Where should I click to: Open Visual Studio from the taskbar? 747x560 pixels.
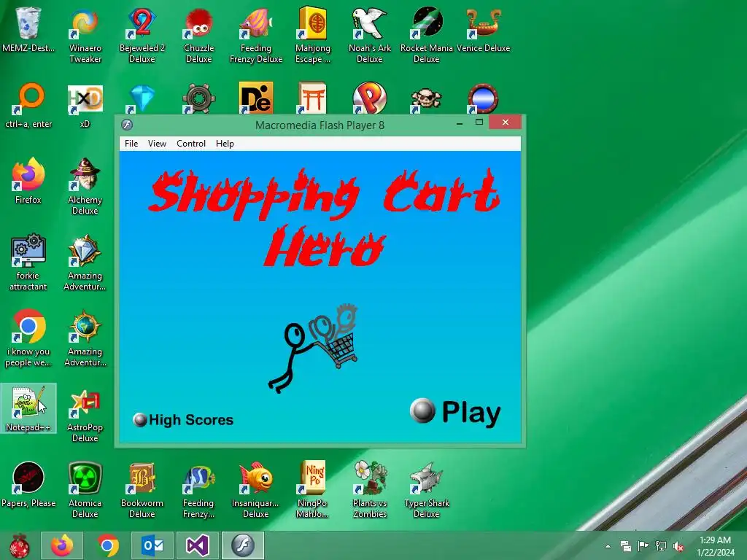198,545
